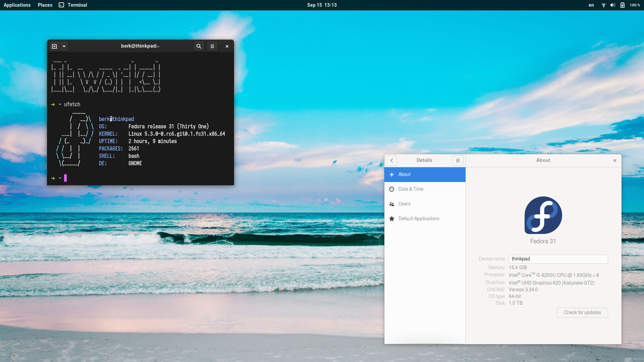Open the Settings window menu icon
This screenshot has width=644, height=362.
(458, 161)
